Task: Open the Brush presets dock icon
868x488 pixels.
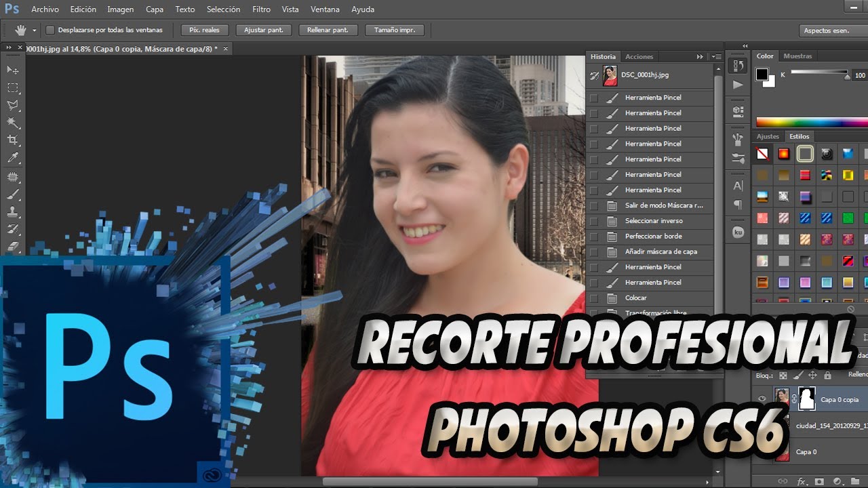Action: coord(738,138)
